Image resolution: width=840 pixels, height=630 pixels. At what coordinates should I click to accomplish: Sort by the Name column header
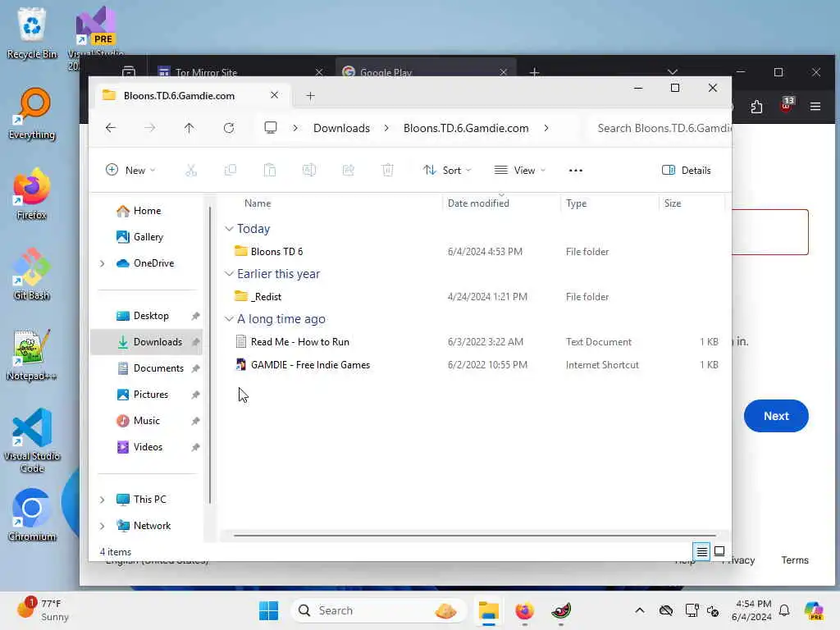(257, 203)
